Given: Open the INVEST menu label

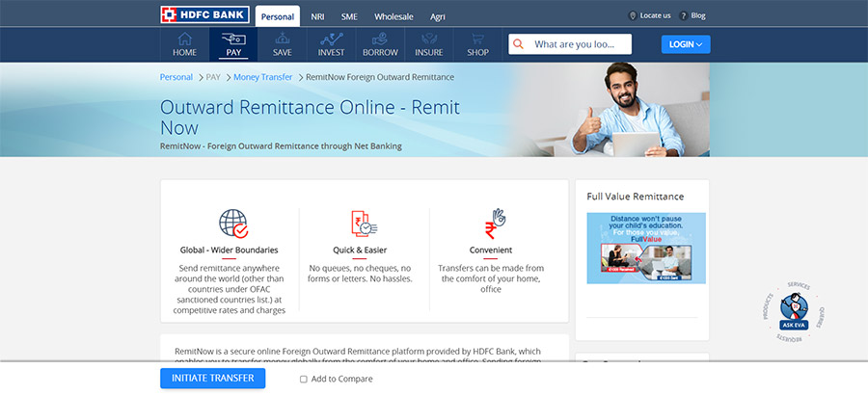Looking at the screenshot, I should click(331, 53).
